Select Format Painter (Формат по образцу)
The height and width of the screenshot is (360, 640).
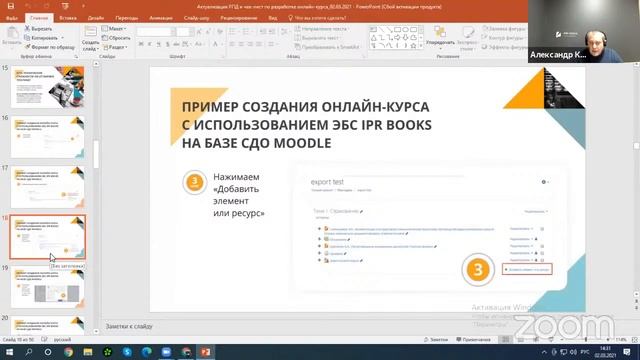pyautogui.click(x=49, y=47)
